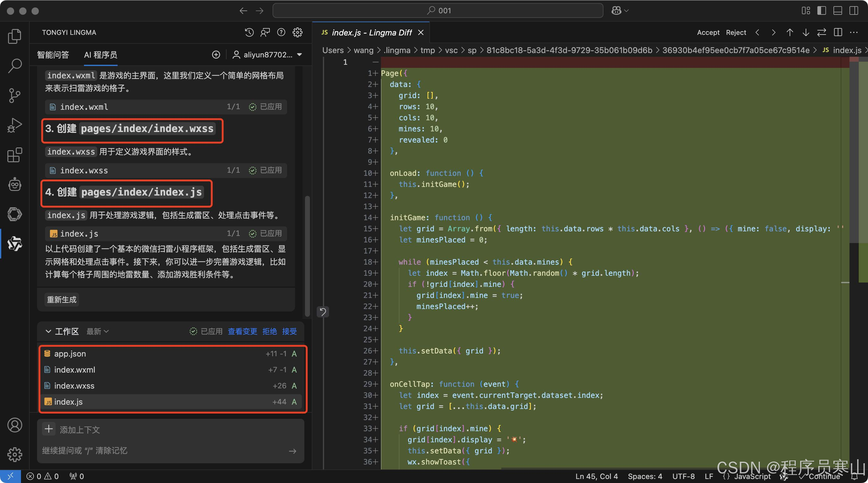Image resolution: width=868 pixels, height=483 pixels.
Task: Open the hexagon icon in activity bar
Action: [x=15, y=214]
